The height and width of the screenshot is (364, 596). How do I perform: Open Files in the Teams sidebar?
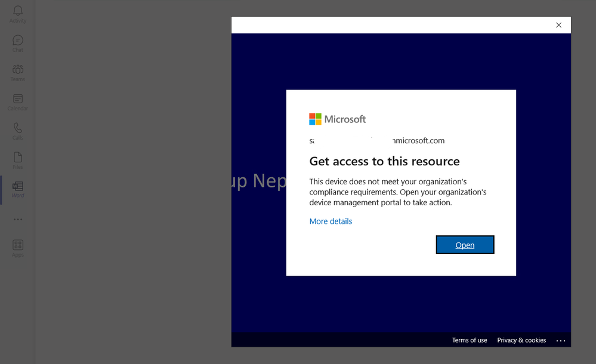[x=18, y=161]
